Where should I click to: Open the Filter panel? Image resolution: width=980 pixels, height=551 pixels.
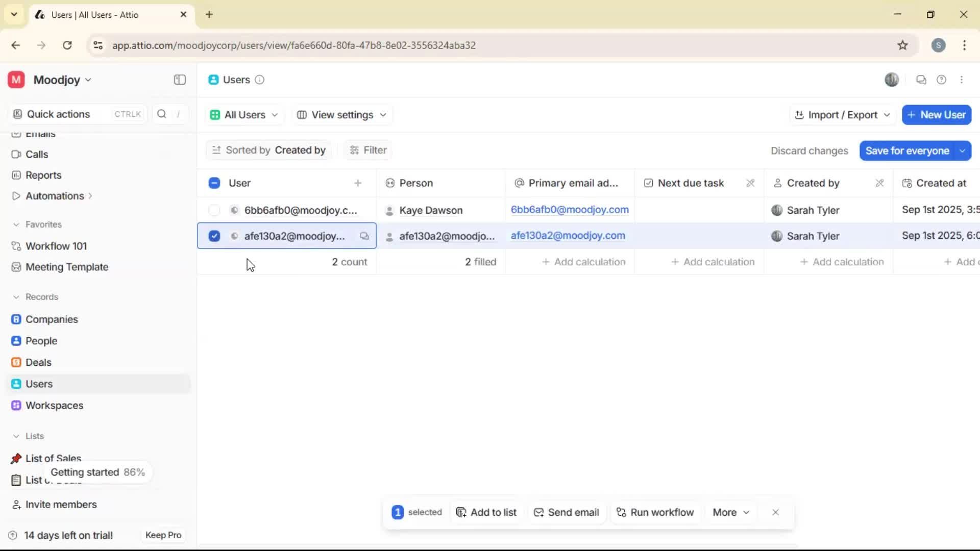pyautogui.click(x=367, y=150)
